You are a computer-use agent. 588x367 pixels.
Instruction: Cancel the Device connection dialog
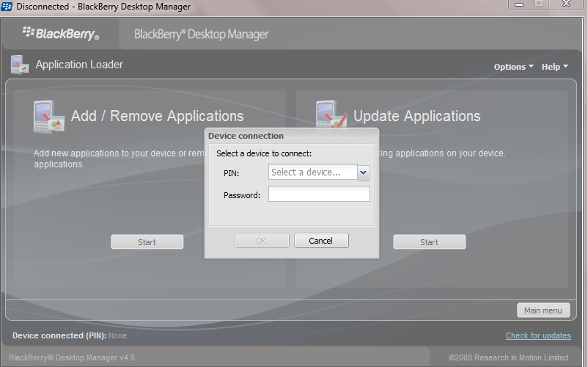321,241
